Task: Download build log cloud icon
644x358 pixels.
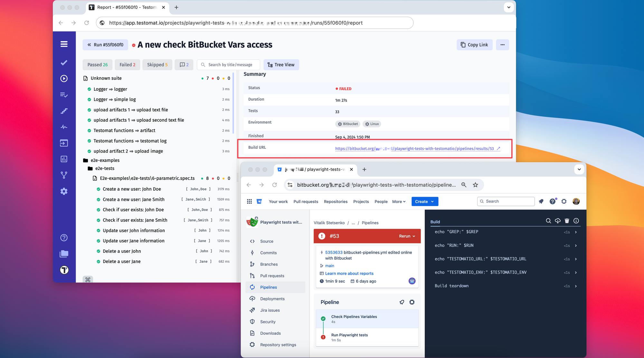Action: 558,221
